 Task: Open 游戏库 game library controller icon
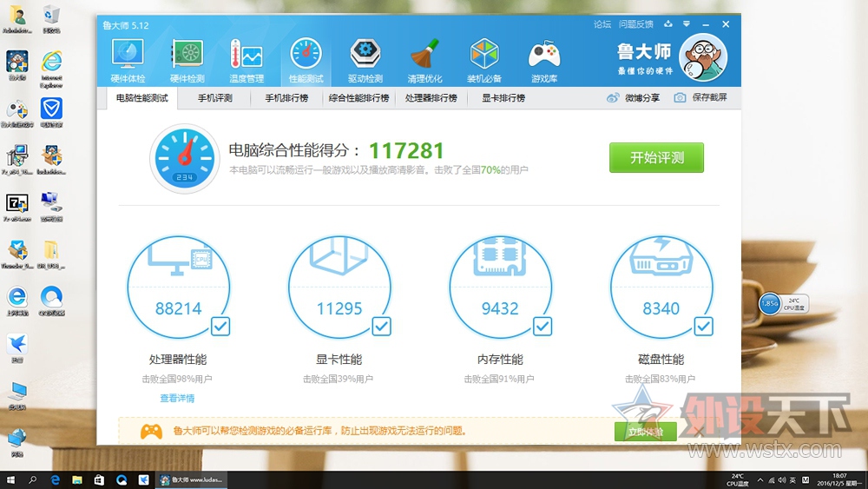coord(544,62)
